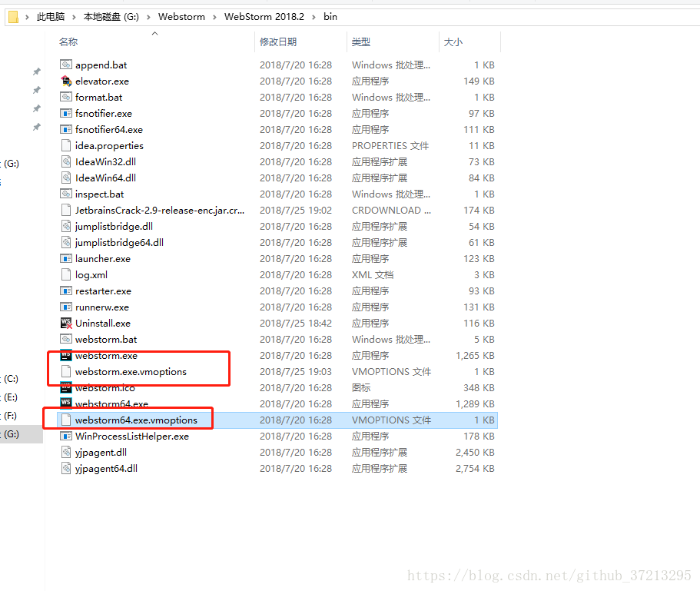Select the runnerw.exe file name

coord(102,307)
